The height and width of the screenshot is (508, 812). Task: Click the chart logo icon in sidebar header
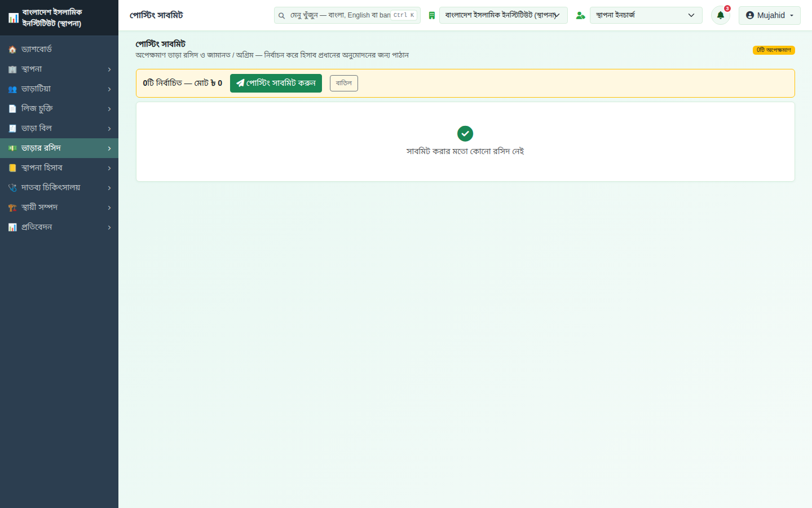tap(14, 18)
